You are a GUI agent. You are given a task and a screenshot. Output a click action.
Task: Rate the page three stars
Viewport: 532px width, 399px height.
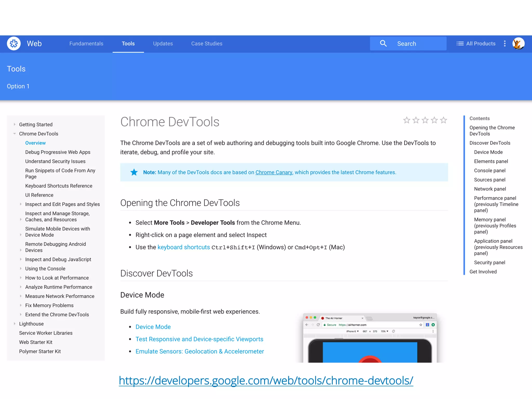[x=425, y=120]
